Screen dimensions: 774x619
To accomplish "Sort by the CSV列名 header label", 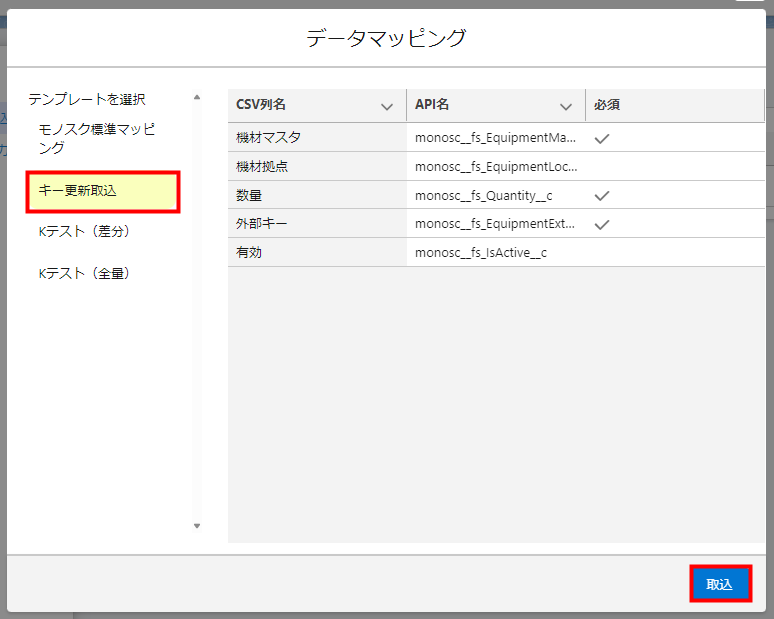I will coord(262,105).
